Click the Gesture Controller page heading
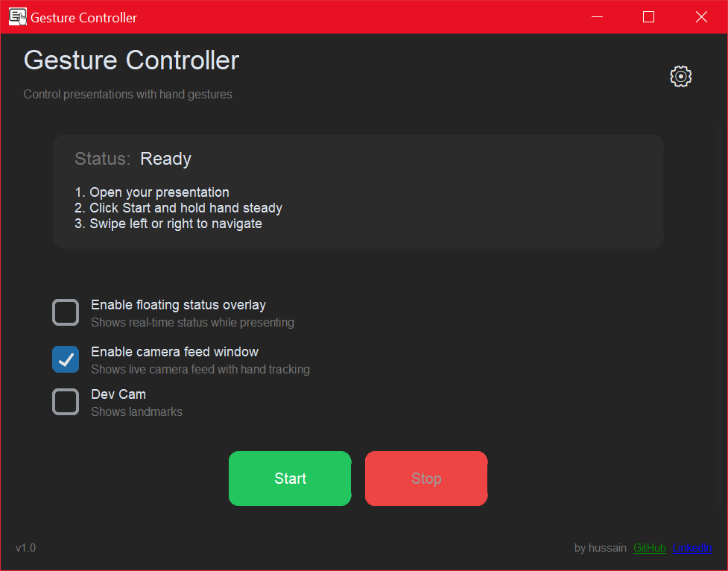 [x=131, y=60]
